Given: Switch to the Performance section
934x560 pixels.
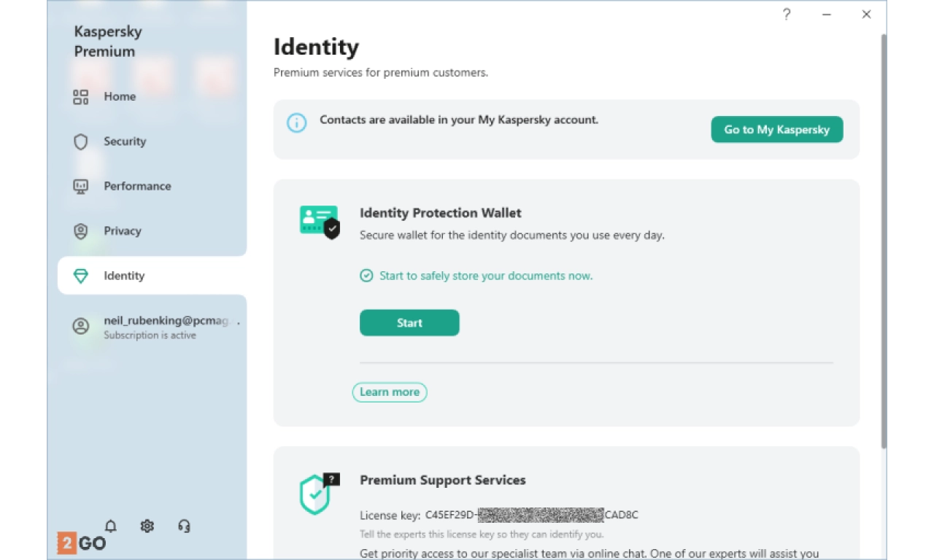Looking at the screenshot, I should pos(137,186).
